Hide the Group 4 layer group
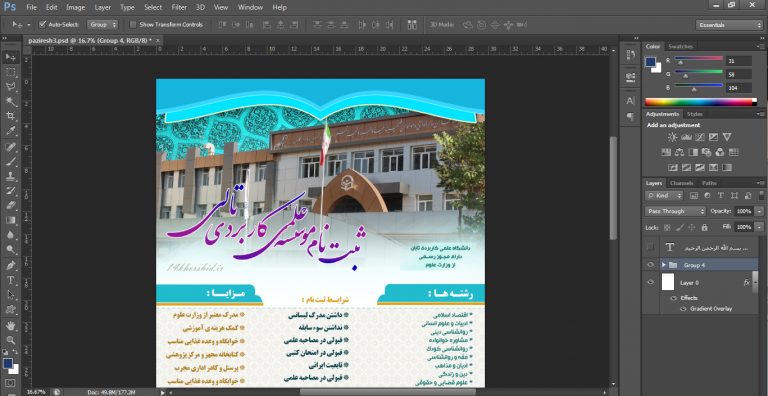 pos(650,265)
